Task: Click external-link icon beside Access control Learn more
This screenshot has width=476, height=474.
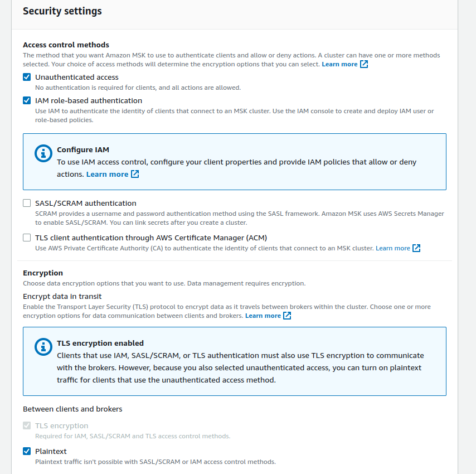Action: point(364,64)
